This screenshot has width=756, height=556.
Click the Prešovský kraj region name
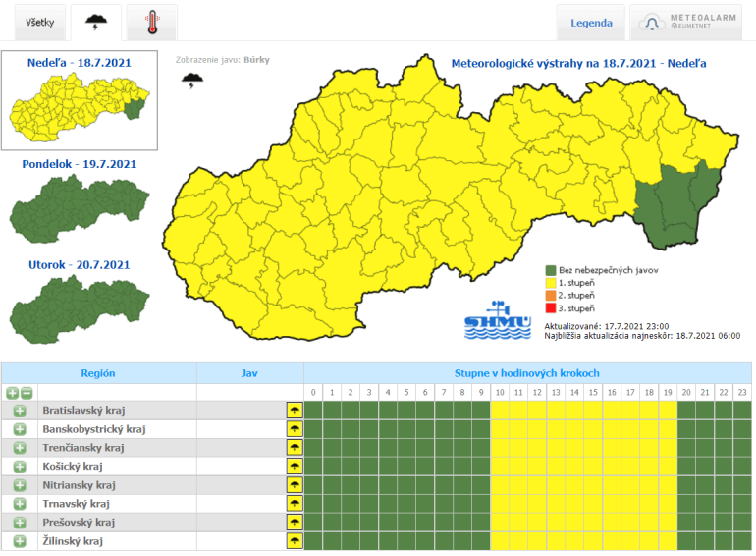point(79,523)
